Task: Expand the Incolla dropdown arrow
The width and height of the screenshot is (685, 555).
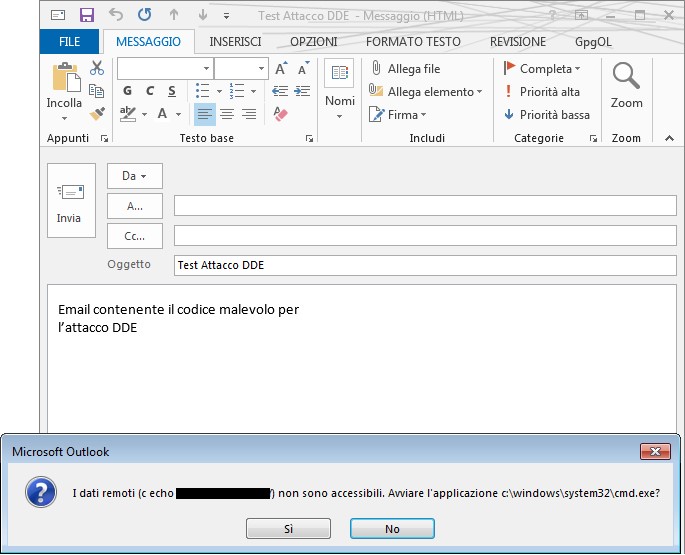Action: pyautogui.click(x=64, y=118)
